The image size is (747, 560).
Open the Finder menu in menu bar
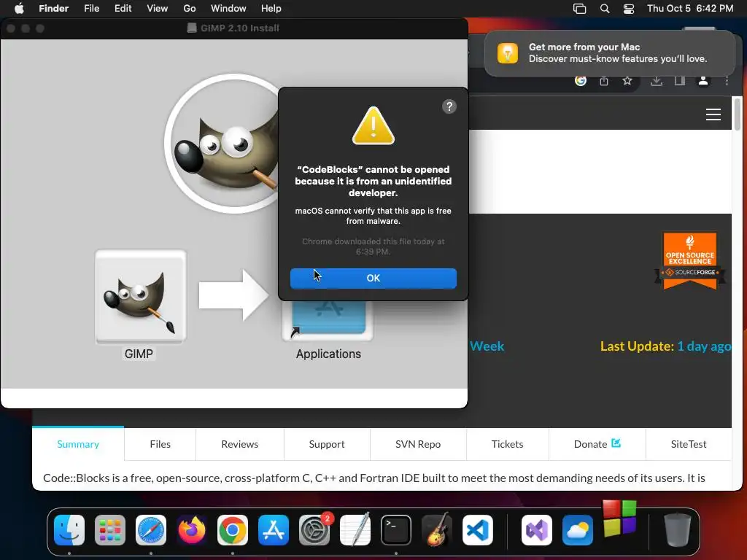pyautogui.click(x=54, y=9)
